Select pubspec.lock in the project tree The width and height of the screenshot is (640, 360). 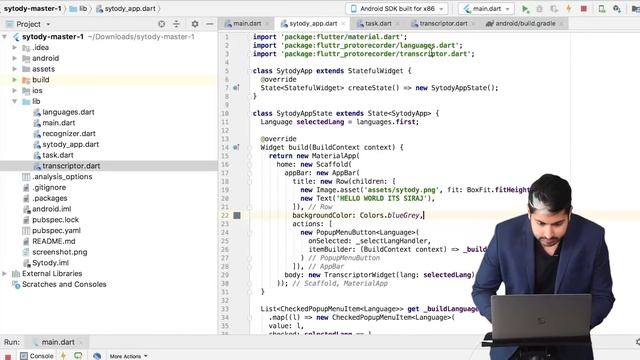click(56, 220)
